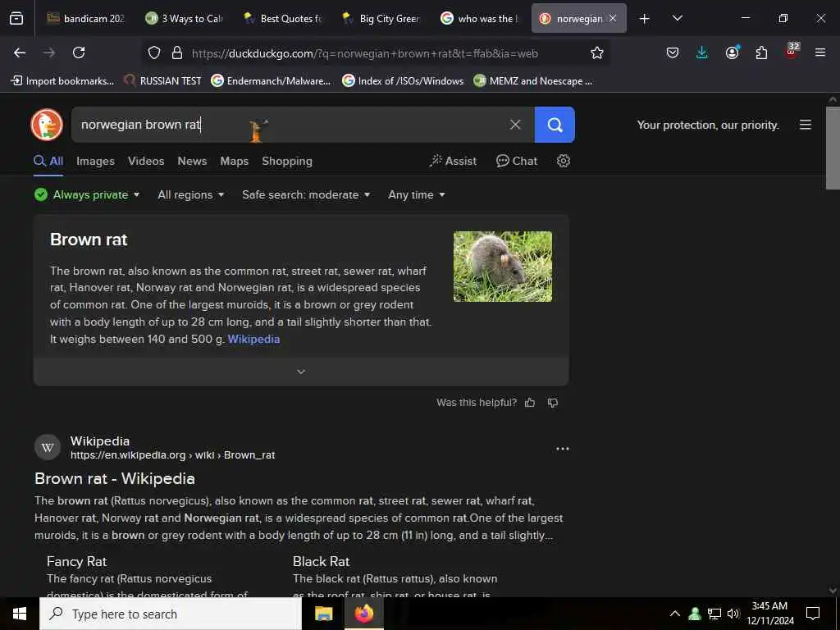Open more options for Wikipedia result

(563, 449)
